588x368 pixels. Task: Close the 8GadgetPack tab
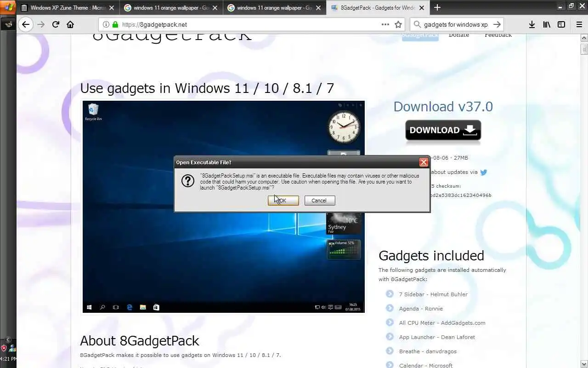422,8
